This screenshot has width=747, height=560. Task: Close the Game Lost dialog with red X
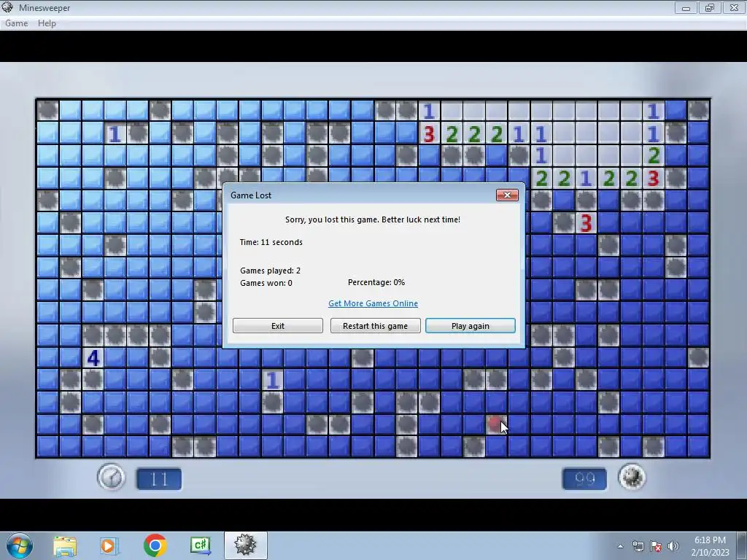tap(507, 195)
